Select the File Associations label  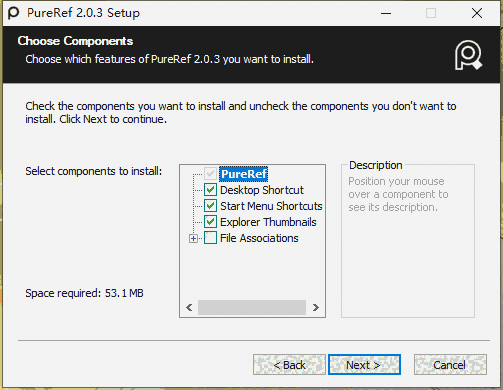(259, 238)
